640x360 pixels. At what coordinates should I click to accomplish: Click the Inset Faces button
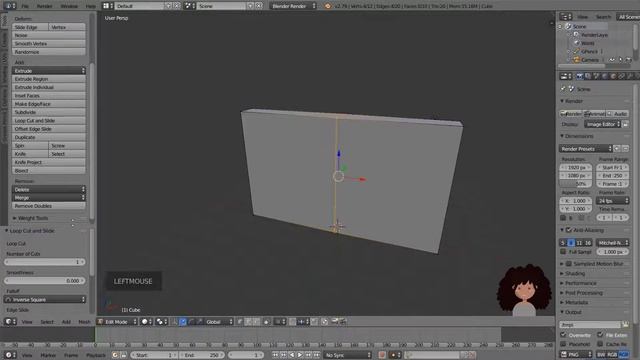[49, 96]
